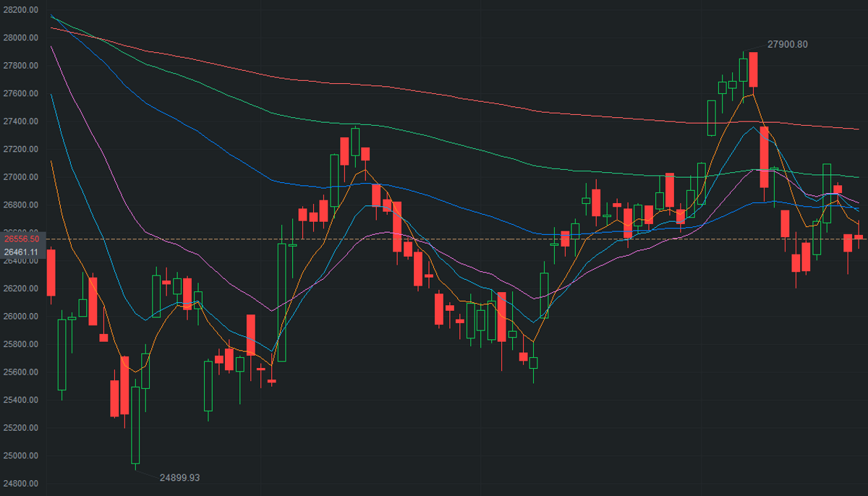This screenshot has height=496, width=868.
Task: Click the 27200.00 axis label
Action: (20, 150)
